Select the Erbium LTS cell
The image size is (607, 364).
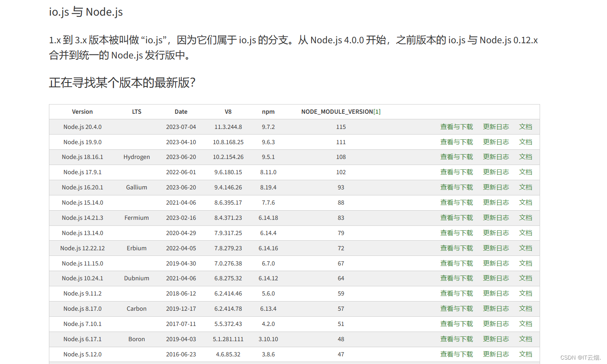click(137, 248)
